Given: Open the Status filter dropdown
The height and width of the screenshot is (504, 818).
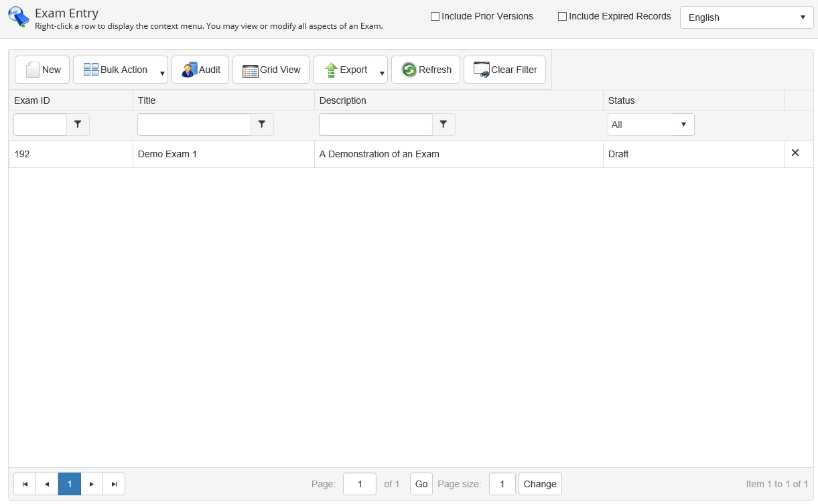Looking at the screenshot, I should tap(651, 124).
